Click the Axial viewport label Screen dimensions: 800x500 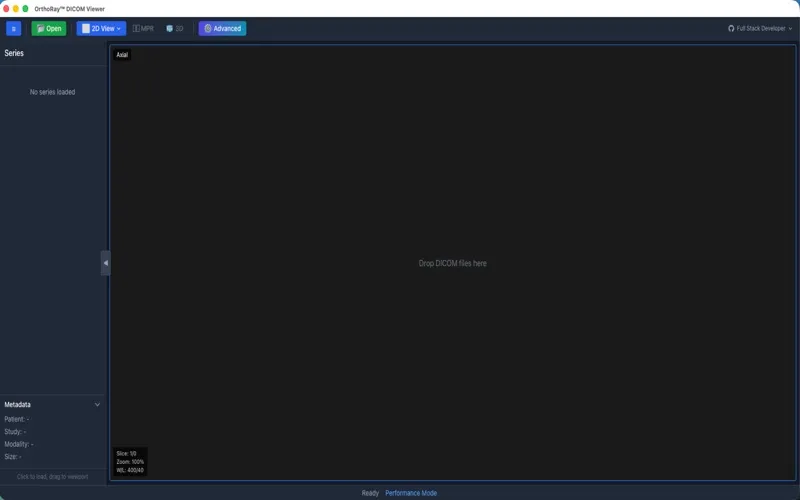click(x=122, y=55)
